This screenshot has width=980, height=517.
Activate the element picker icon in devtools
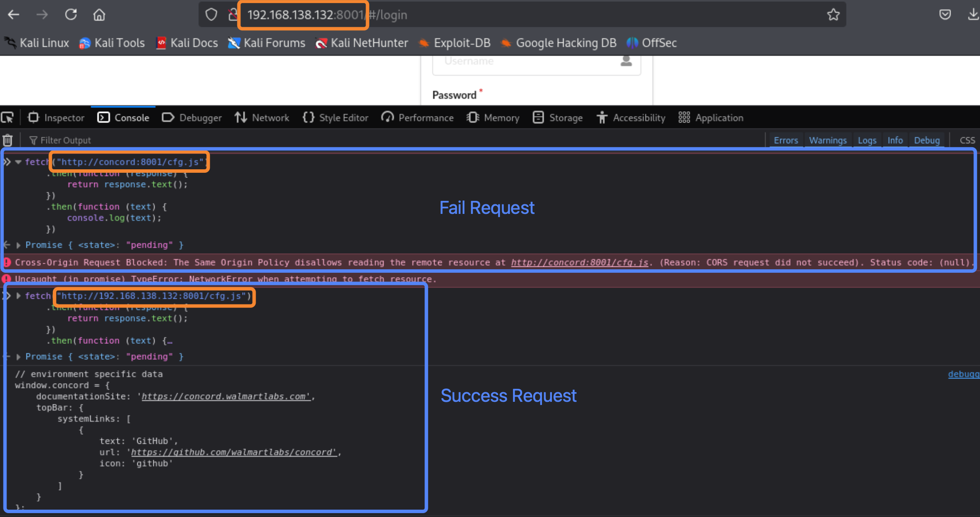tap(8, 118)
